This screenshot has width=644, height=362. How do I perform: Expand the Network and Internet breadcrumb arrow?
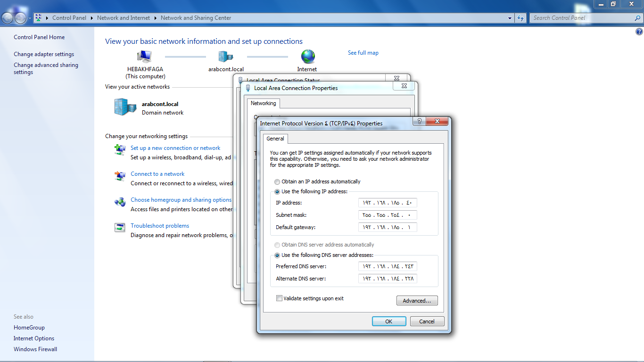pos(155,18)
